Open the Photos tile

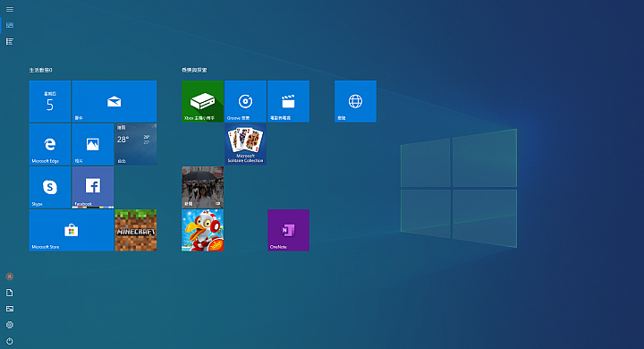click(x=93, y=144)
